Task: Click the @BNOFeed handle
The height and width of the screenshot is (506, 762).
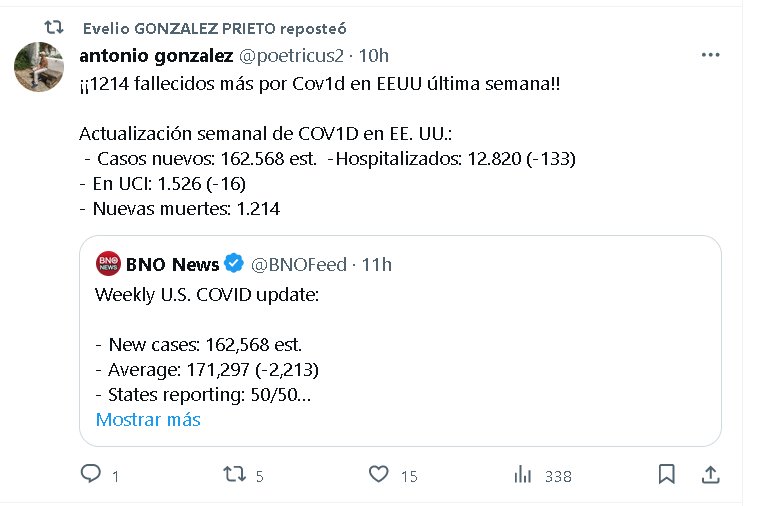Action: (x=297, y=264)
